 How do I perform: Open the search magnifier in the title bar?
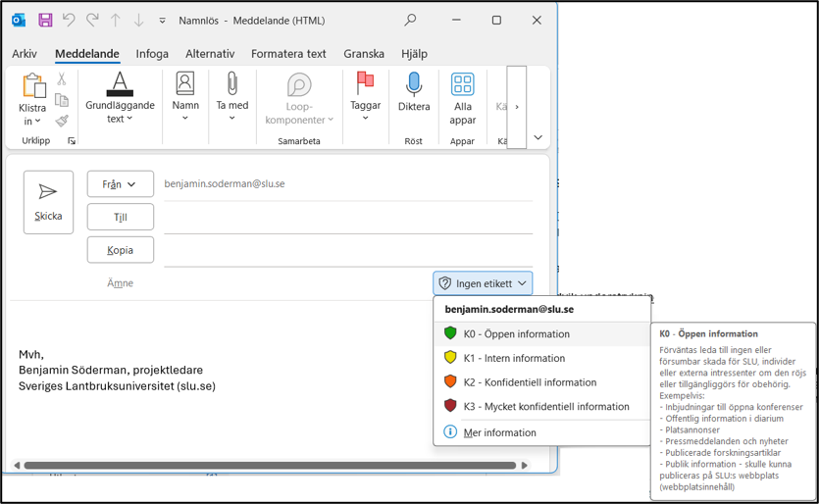point(411,20)
